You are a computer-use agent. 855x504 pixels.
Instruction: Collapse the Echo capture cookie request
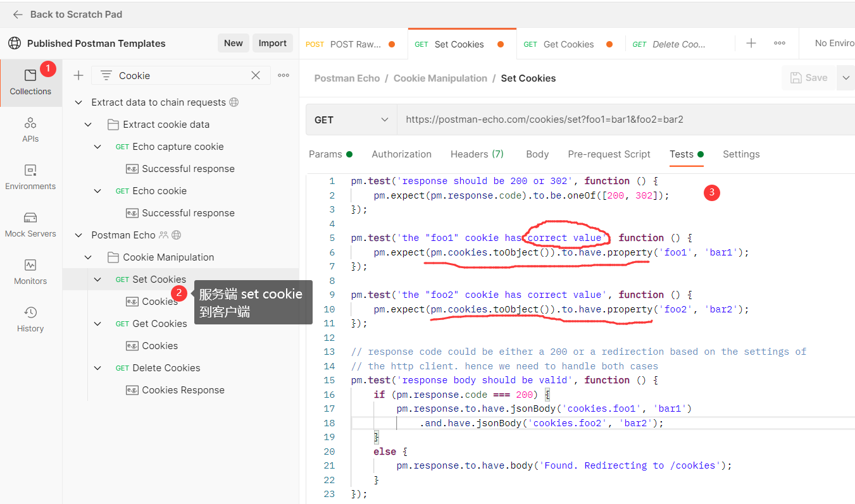[x=97, y=147]
